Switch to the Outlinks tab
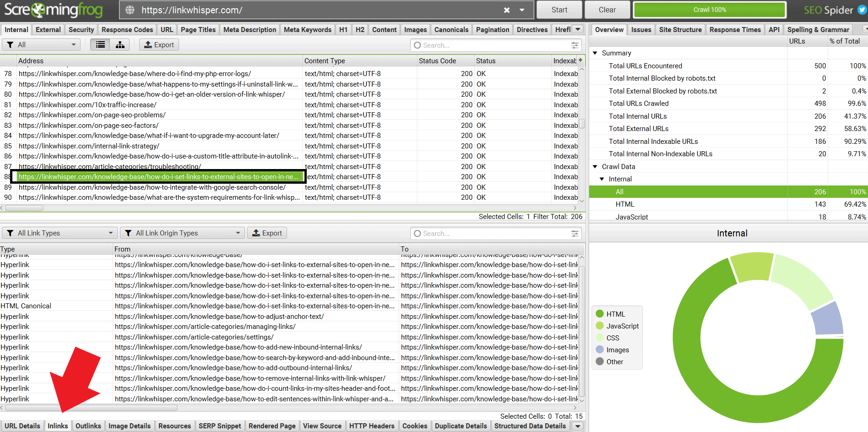Viewport: 868px width, 432px height. 88,426
